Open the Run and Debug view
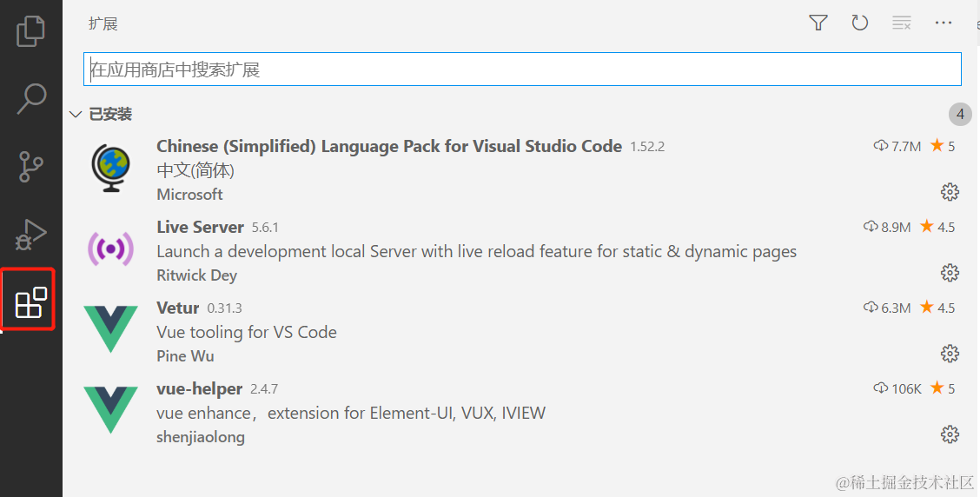This screenshot has height=497, width=980. pos(31,234)
